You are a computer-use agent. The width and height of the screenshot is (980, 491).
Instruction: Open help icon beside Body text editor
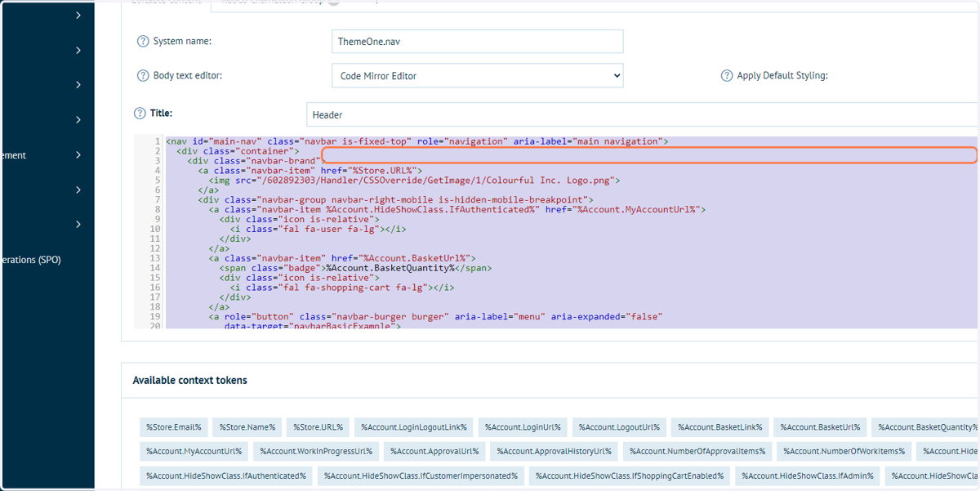(143, 75)
